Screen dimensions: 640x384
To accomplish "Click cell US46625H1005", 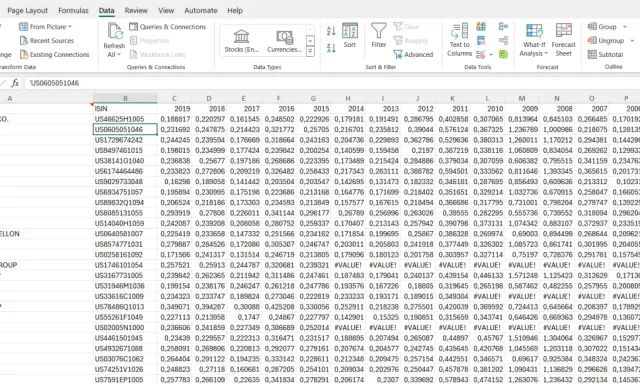I will pyautogui.click(x=125, y=119).
